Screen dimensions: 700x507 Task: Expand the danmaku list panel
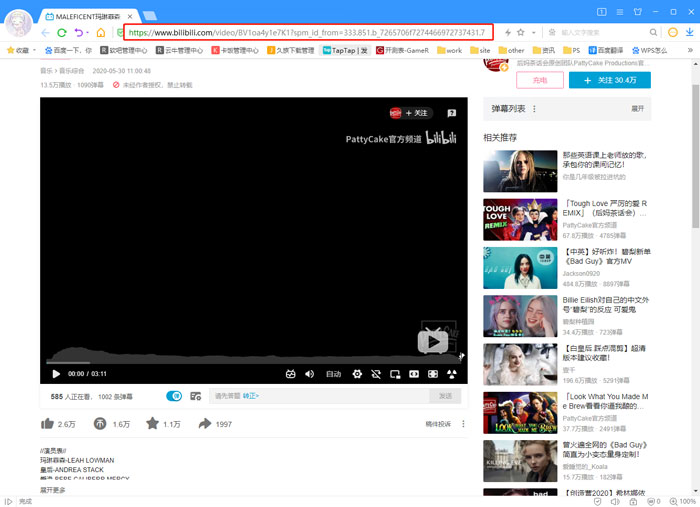click(637, 108)
